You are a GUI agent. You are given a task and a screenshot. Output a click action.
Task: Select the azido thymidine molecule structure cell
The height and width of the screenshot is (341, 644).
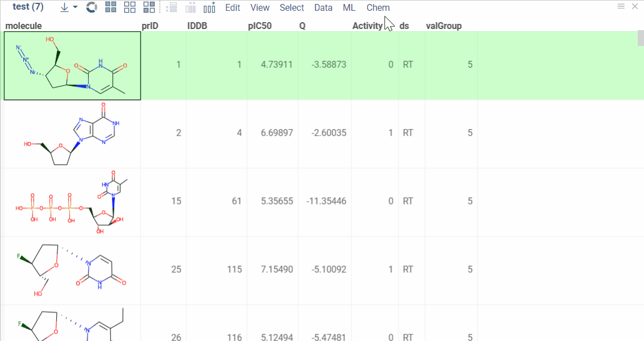coord(72,66)
